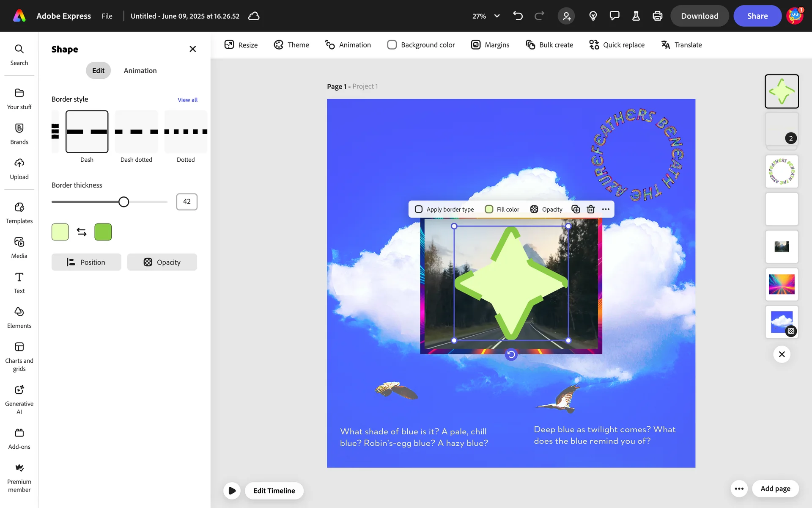Click swap colors arrows icon
The height and width of the screenshot is (508, 812).
pos(82,232)
